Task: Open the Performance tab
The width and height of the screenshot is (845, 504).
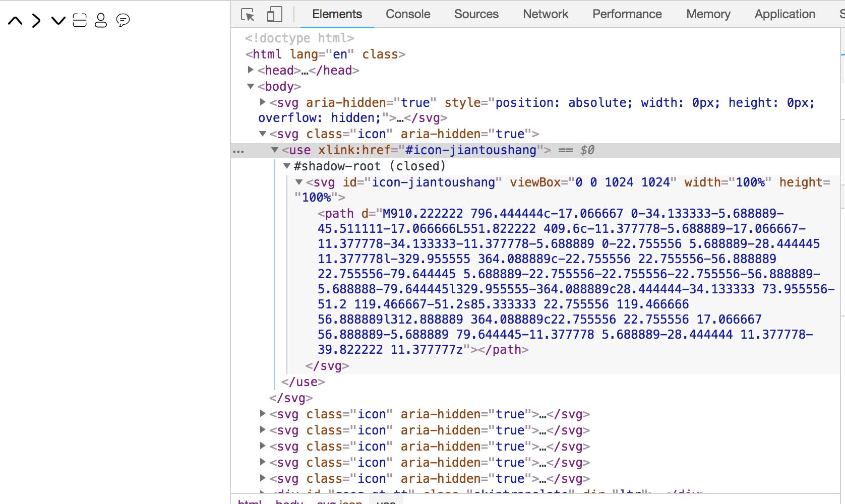Action: pyautogui.click(x=627, y=14)
